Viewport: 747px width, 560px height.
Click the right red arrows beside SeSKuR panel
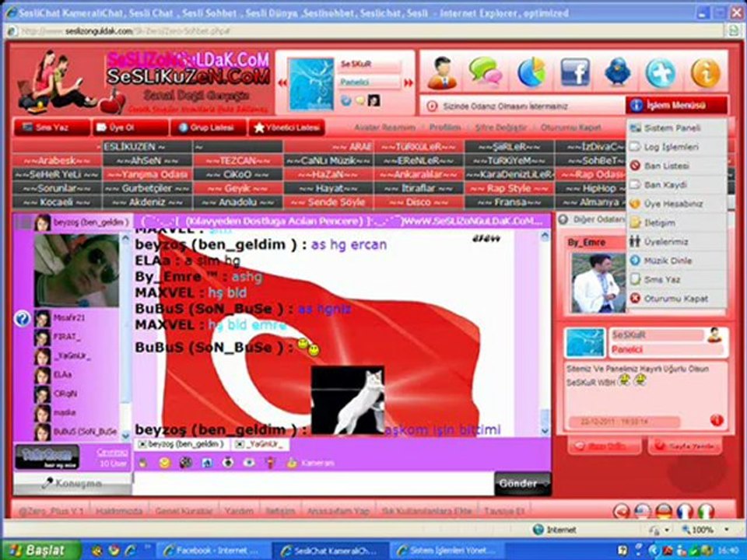[409, 82]
